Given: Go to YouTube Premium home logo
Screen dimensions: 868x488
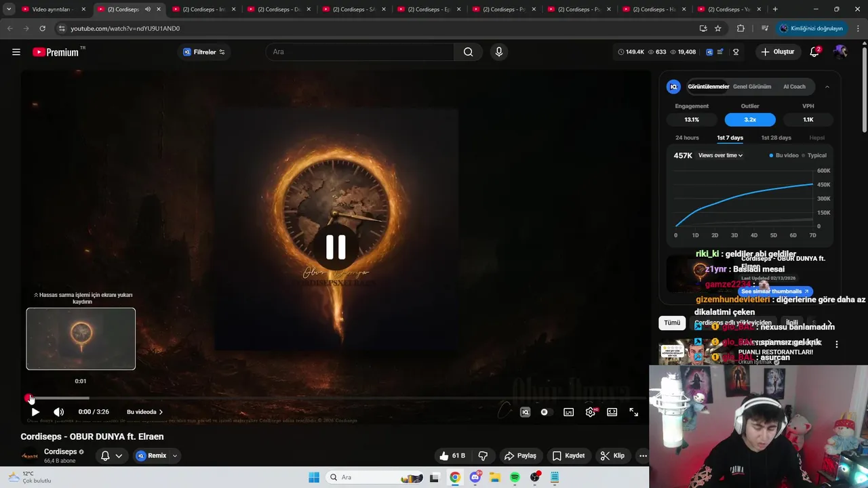Looking at the screenshot, I should pyautogui.click(x=56, y=52).
